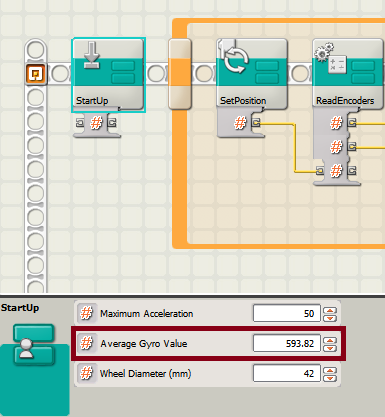The height and width of the screenshot is (417, 385).
Task: Click the third ReadEncoders hub output plug
Action: (352, 171)
